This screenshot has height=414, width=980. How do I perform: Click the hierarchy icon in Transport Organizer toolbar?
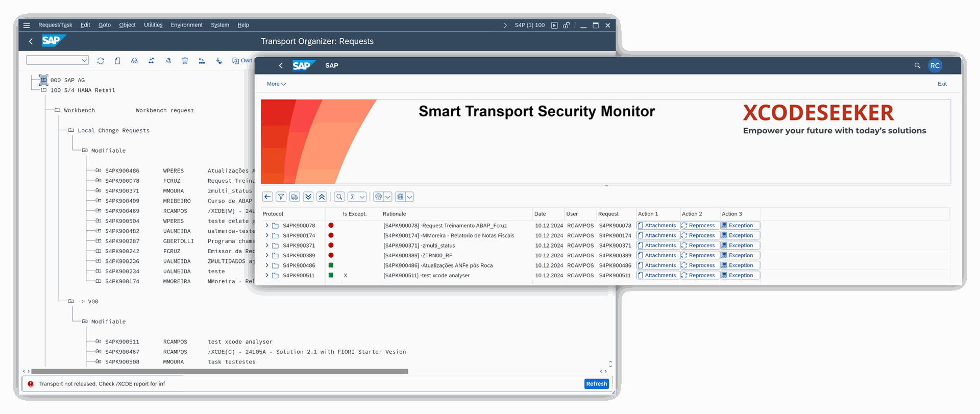click(x=151, y=61)
